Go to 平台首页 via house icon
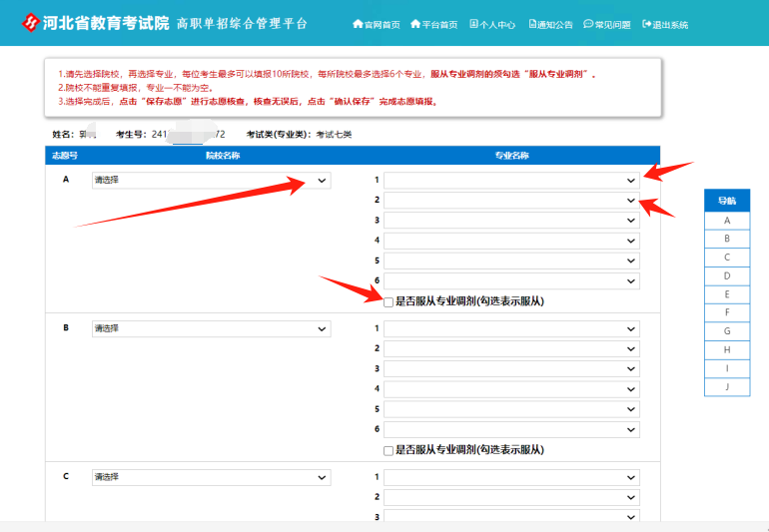The height and width of the screenshot is (532, 769). [x=415, y=24]
